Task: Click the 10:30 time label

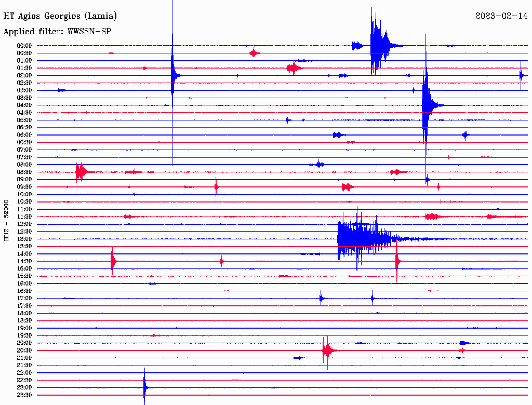Action: click(24, 202)
